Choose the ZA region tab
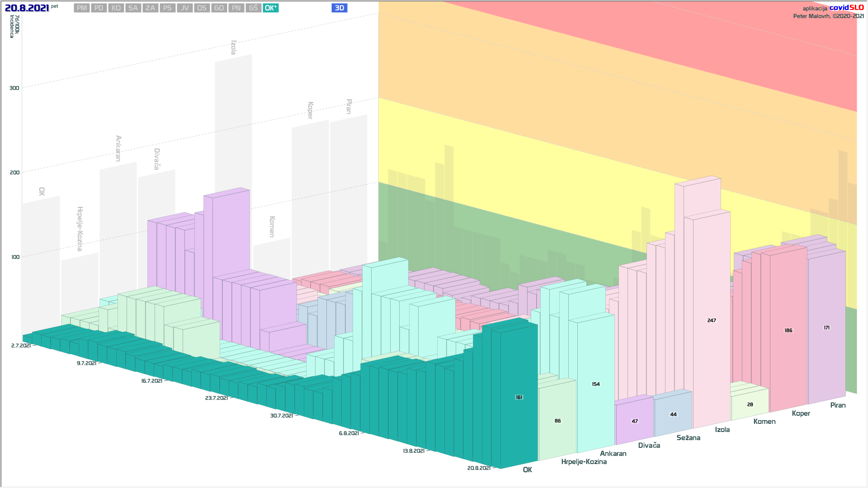 151,8
